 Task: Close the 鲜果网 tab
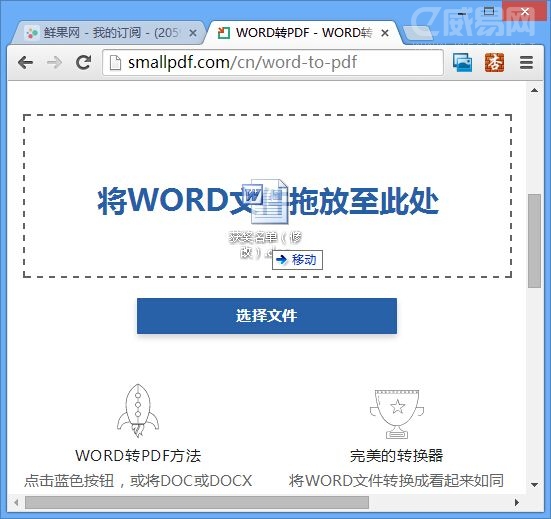pyautogui.click(x=193, y=33)
